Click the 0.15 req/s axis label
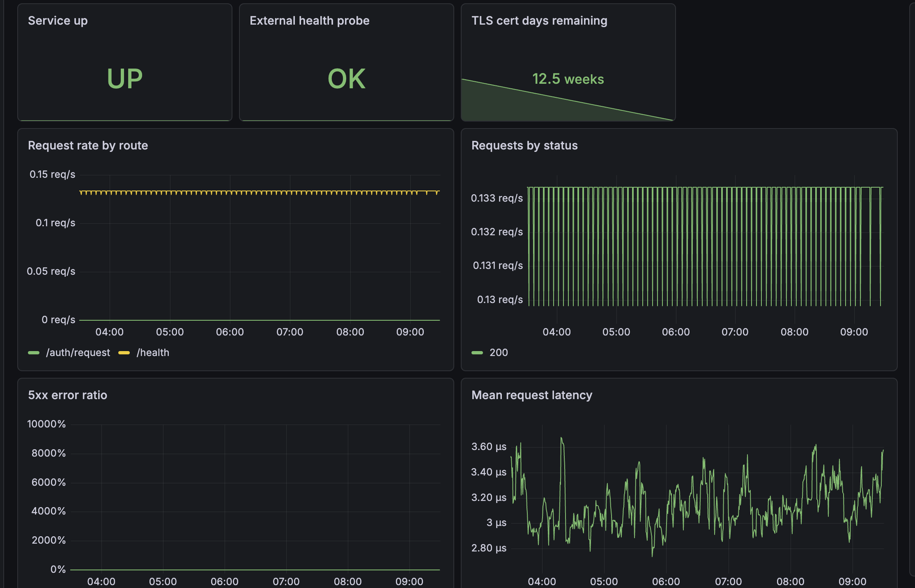 pos(53,174)
